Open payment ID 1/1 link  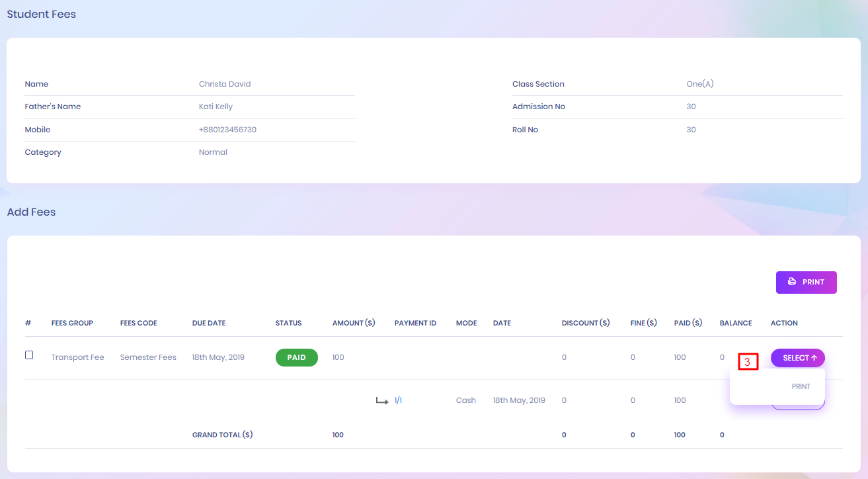[x=398, y=400]
